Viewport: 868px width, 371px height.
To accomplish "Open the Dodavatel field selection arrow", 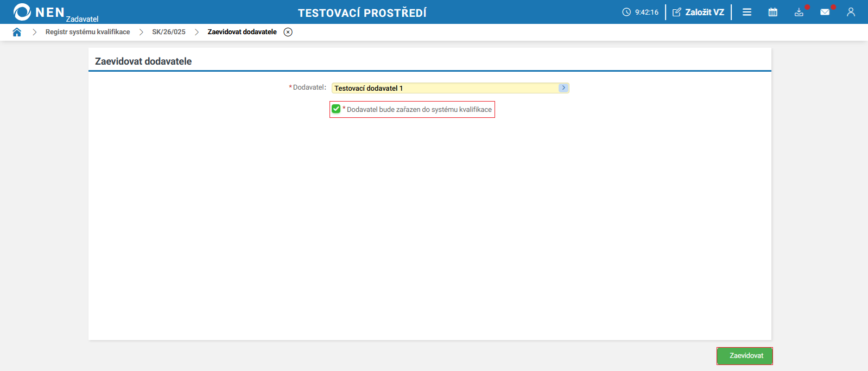I will [x=563, y=87].
